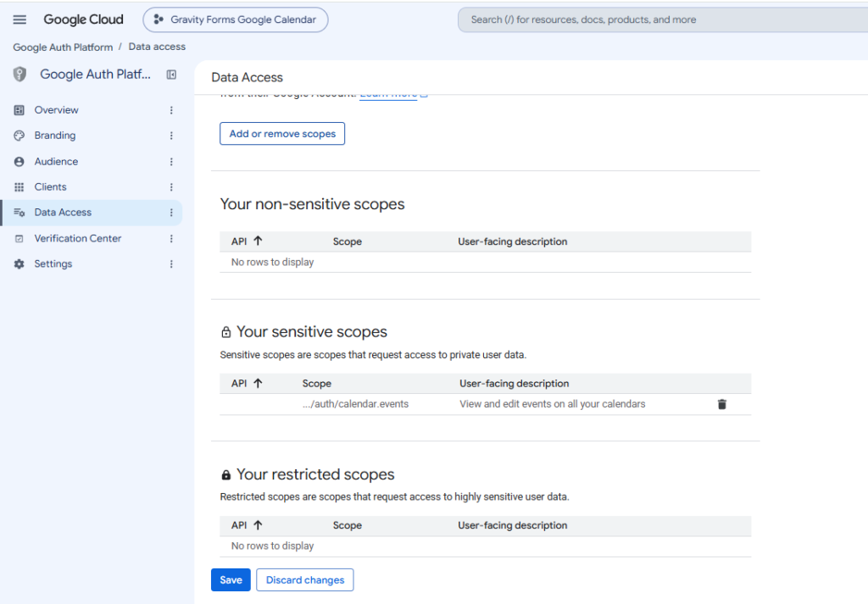Screen dimensions: 868x604
Task: Open the Gravity Forms Google Calendar project picker
Action: coord(236,19)
